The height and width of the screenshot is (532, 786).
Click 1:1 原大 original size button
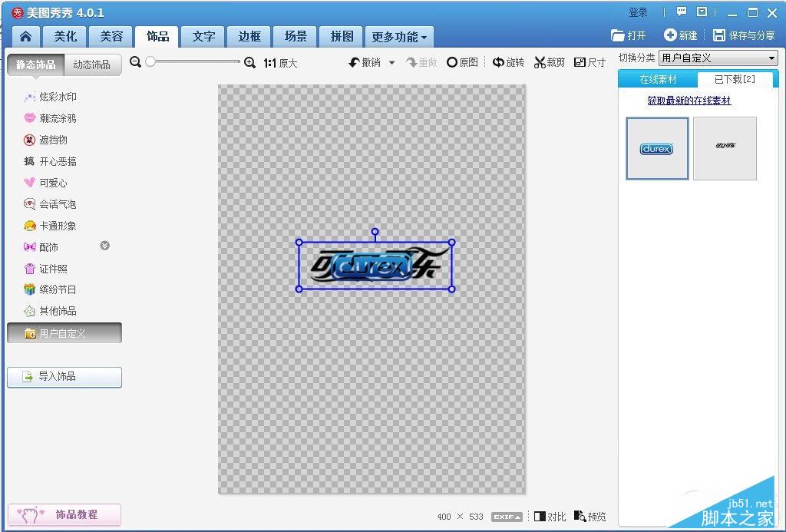point(281,63)
